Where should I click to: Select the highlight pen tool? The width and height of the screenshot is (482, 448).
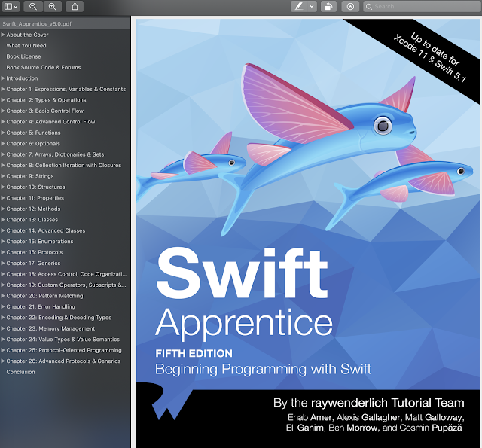click(299, 7)
